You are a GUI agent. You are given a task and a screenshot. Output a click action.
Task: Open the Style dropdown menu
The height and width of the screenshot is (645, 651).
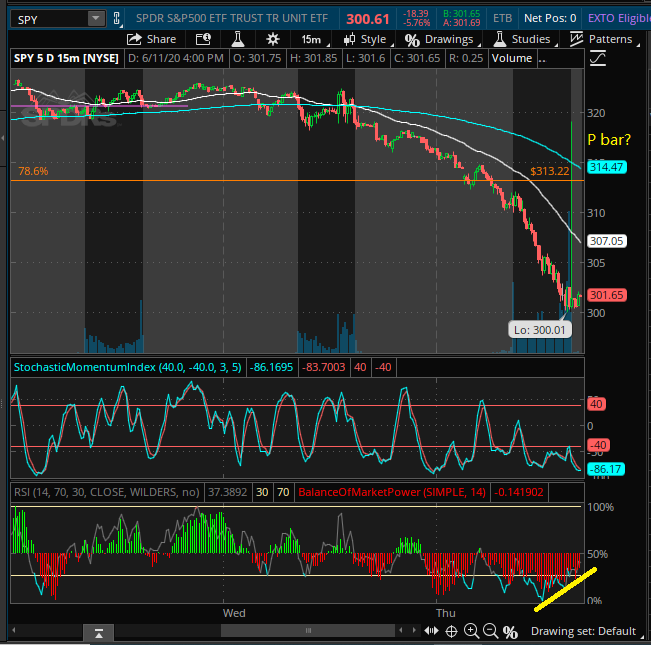(369, 39)
